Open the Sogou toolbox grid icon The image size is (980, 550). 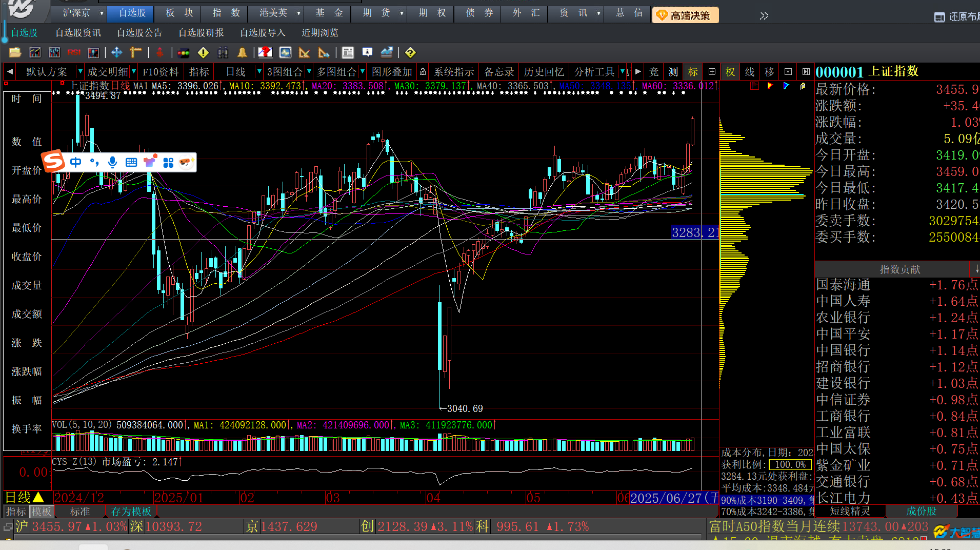click(168, 163)
